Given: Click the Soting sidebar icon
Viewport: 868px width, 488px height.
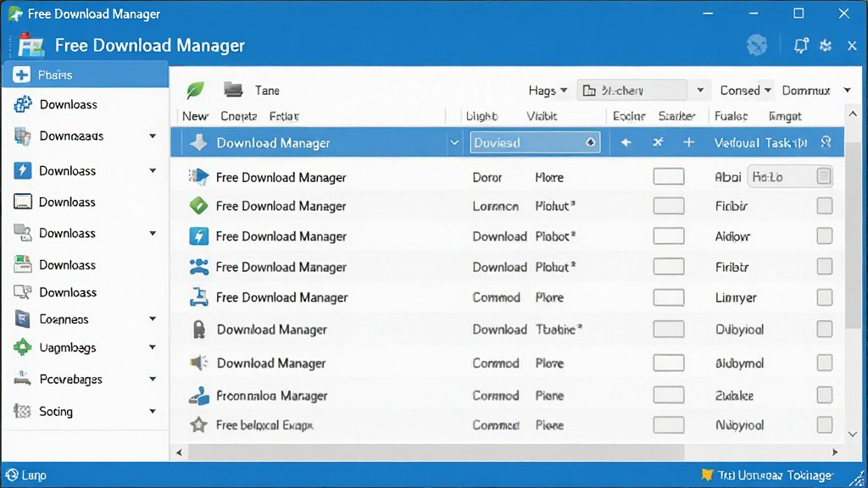Looking at the screenshot, I should pyautogui.click(x=22, y=411).
